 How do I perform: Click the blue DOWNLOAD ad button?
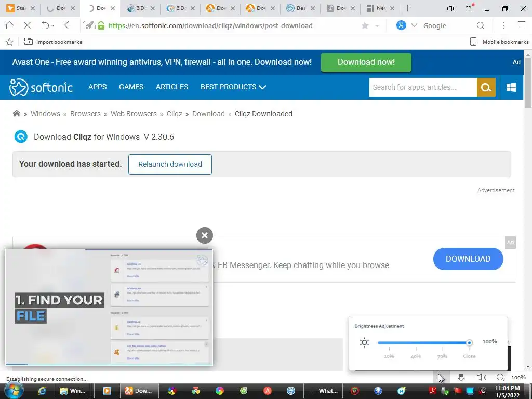click(468, 259)
